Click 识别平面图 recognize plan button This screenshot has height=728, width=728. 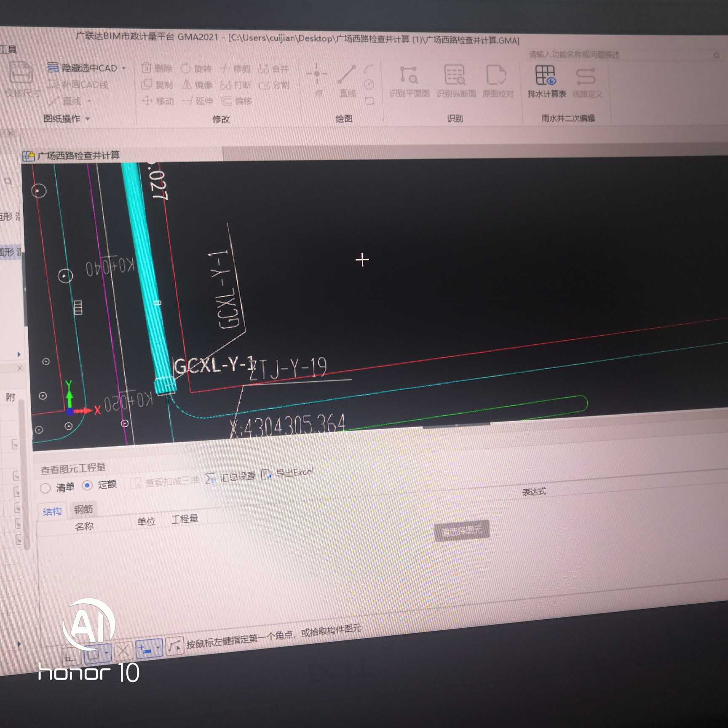pyautogui.click(x=409, y=81)
